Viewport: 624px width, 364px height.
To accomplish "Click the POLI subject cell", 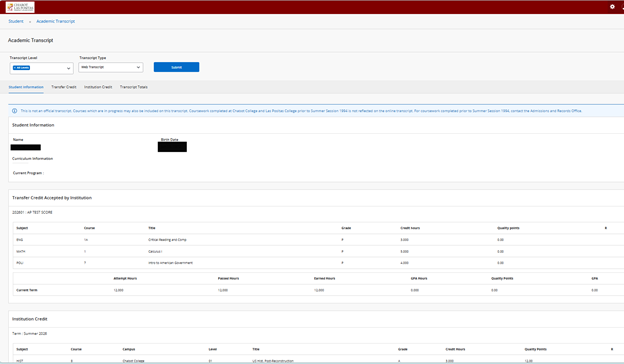I will pos(20,263).
